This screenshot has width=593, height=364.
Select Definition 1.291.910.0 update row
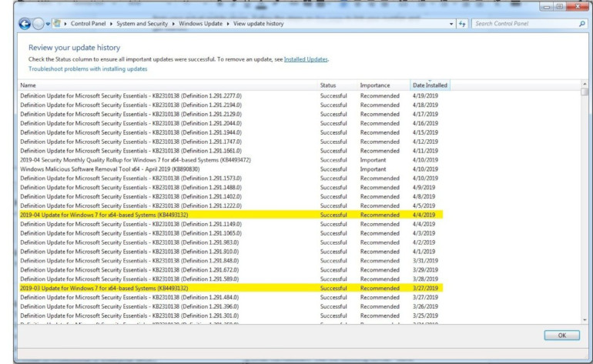tap(231, 252)
